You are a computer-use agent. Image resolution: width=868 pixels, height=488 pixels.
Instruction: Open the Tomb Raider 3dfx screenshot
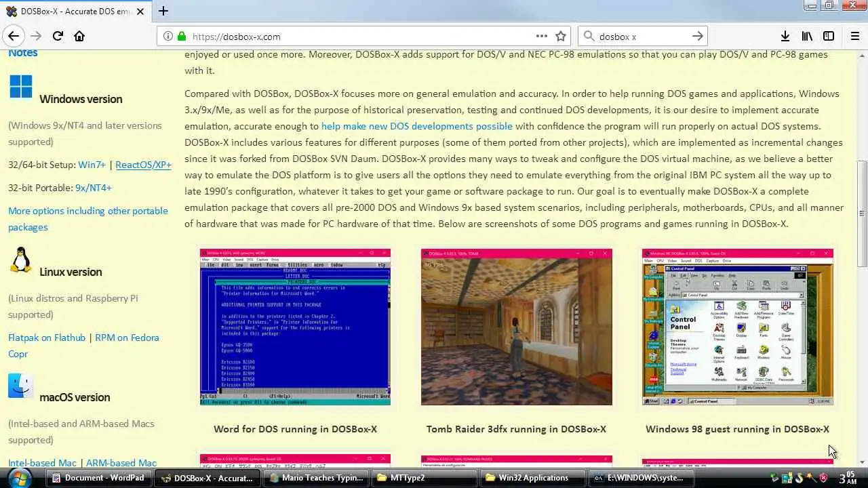click(516, 327)
